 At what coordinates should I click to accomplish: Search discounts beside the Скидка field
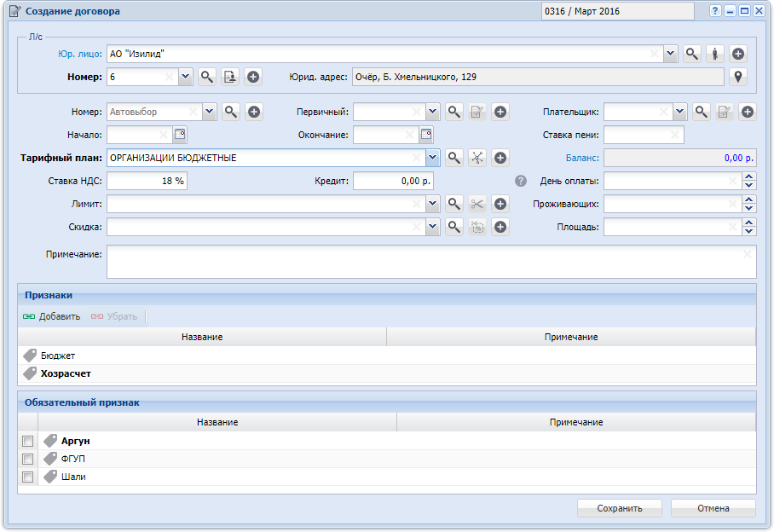(453, 227)
